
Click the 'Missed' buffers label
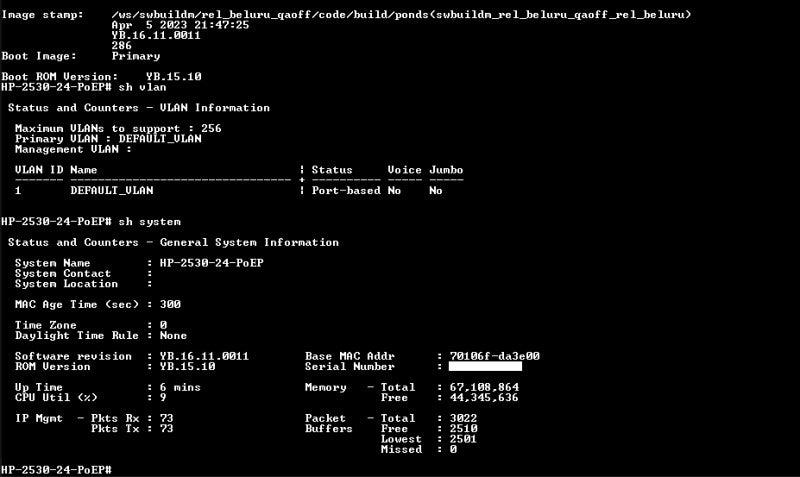coord(401,449)
